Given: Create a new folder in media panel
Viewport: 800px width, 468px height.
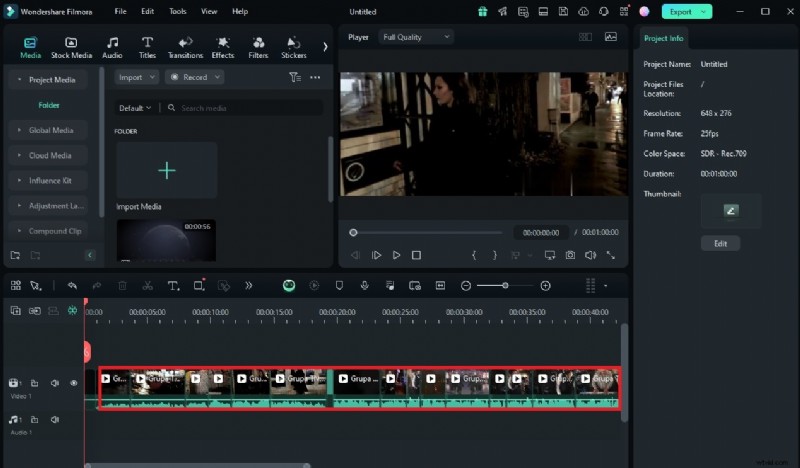Looking at the screenshot, I should 15,255.
